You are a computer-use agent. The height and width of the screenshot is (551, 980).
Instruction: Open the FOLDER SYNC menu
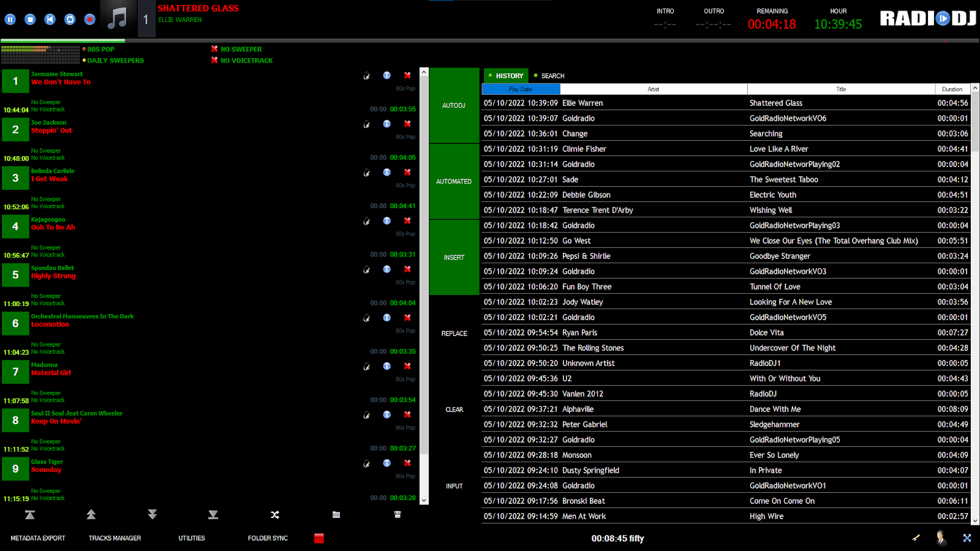pos(268,538)
